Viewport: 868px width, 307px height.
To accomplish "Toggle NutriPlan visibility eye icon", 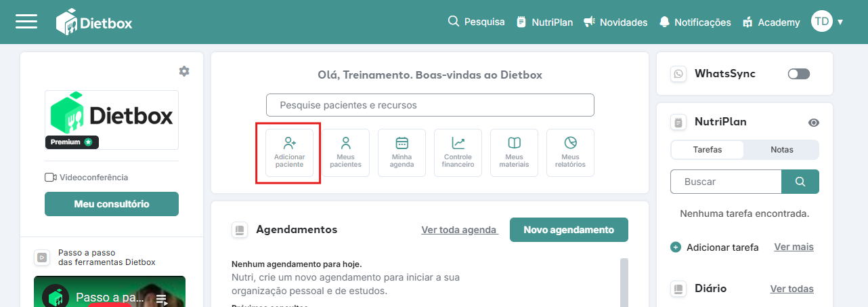I will click(x=814, y=123).
